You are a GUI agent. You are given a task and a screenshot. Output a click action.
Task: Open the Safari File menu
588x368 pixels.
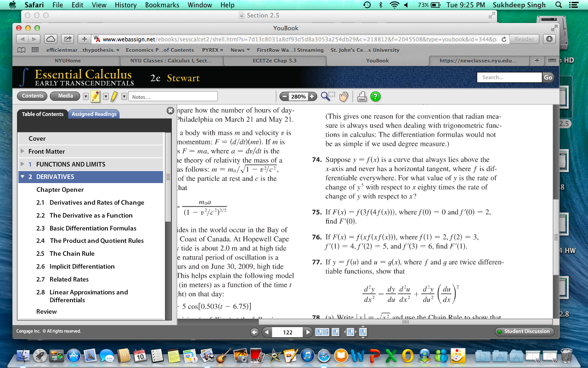coord(57,5)
